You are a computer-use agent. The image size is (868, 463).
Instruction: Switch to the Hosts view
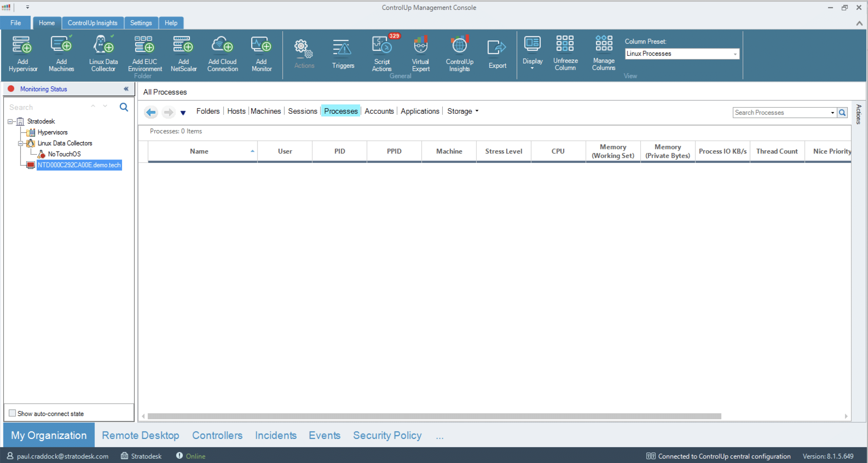pos(236,111)
